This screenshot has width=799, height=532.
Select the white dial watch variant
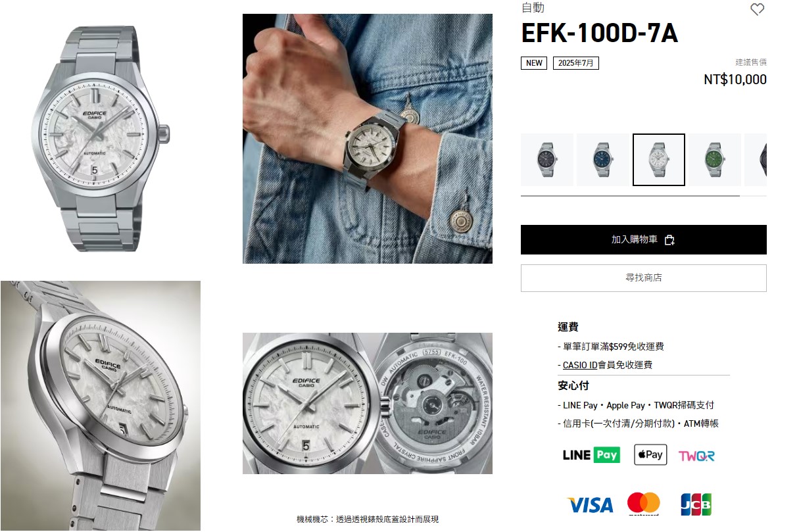pos(659,160)
